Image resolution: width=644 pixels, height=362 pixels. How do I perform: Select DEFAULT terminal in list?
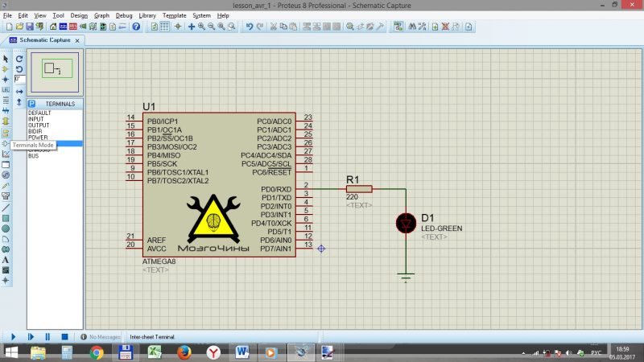tap(39, 113)
